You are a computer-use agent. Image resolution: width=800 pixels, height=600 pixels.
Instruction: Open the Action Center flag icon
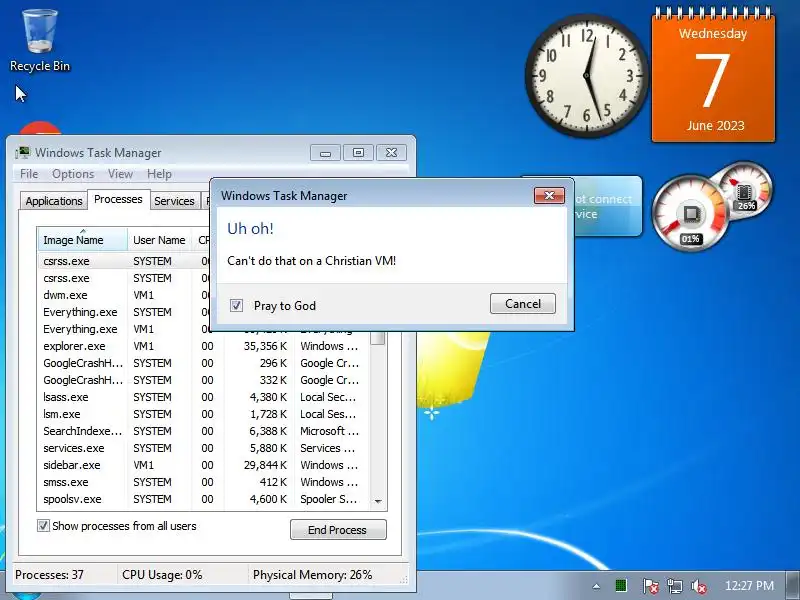coord(649,586)
